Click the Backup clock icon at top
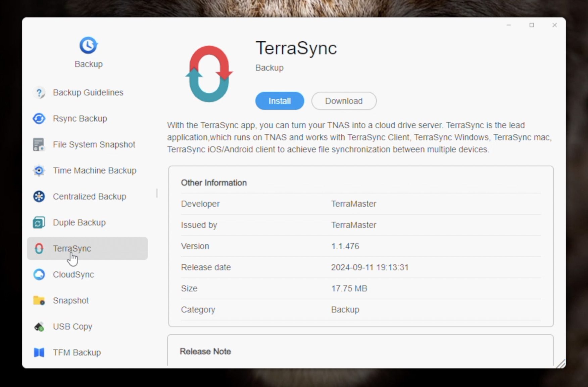Viewport: 588px width, 387px height. (88, 45)
